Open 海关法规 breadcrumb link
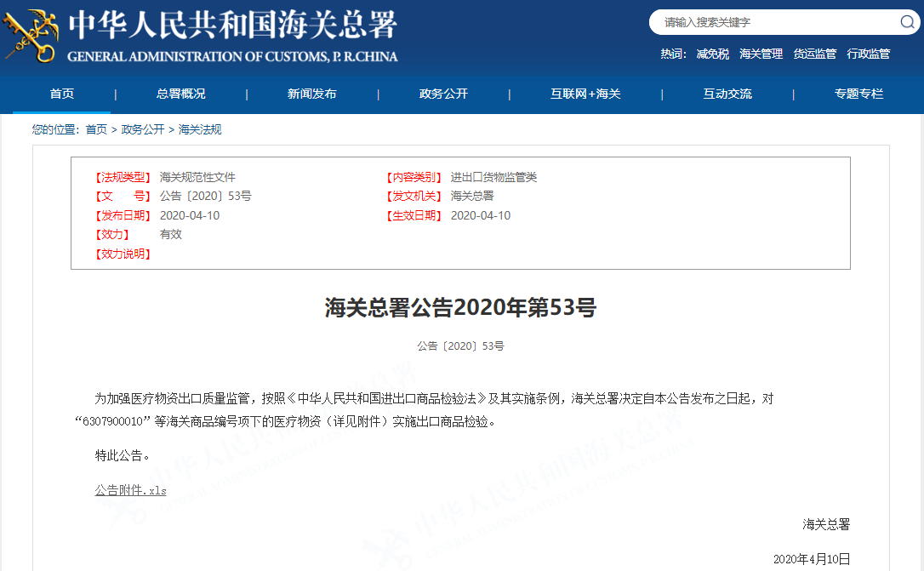 tap(199, 129)
